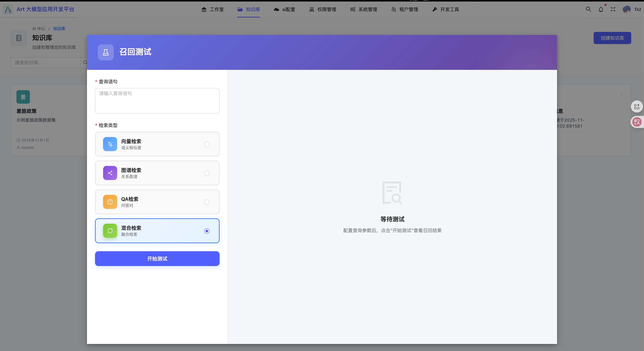
Task: Click the green 混合检索 refresh icon
Action: (110, 230)
